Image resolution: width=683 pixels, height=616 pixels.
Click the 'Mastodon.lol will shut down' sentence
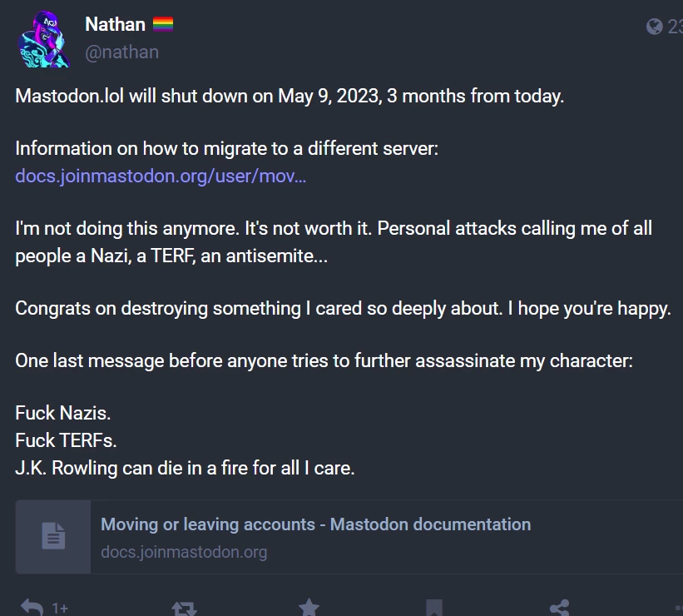[x=290, y=96]
